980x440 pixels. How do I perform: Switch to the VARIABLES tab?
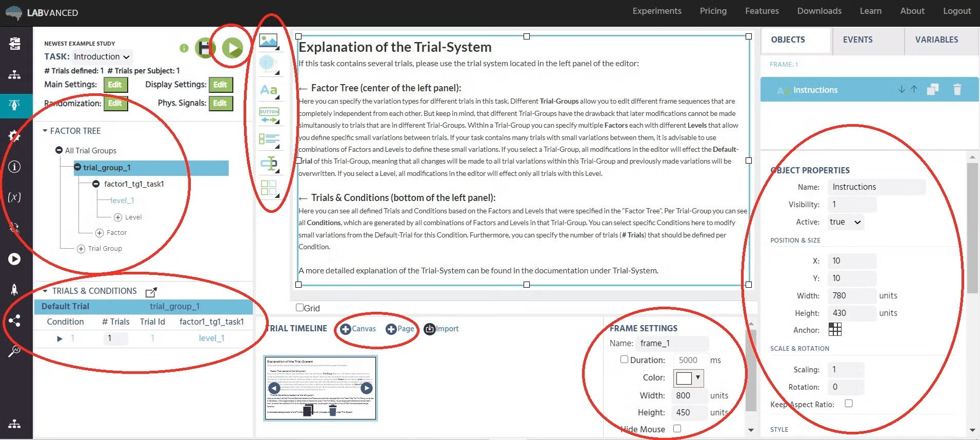941,40
